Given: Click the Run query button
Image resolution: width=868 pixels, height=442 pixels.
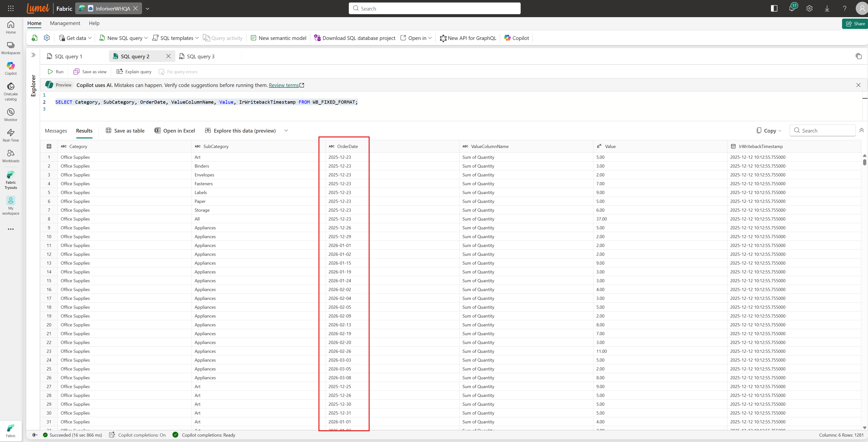Looking at the screenshot, I should click(56, 72).
